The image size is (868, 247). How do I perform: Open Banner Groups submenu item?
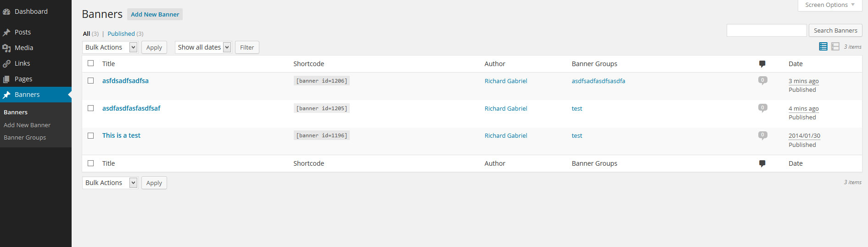(x=25, y=137)
